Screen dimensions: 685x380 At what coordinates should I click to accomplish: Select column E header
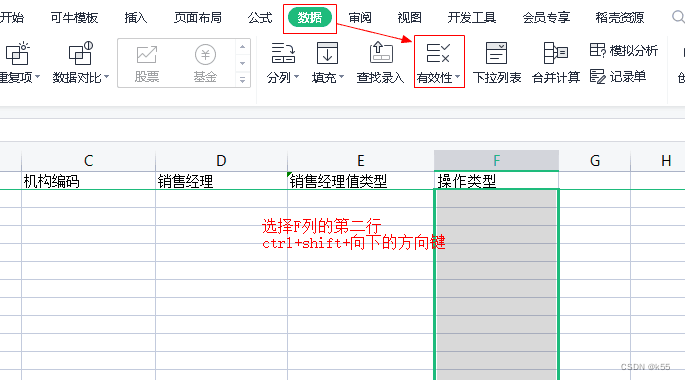pos(361,161)
